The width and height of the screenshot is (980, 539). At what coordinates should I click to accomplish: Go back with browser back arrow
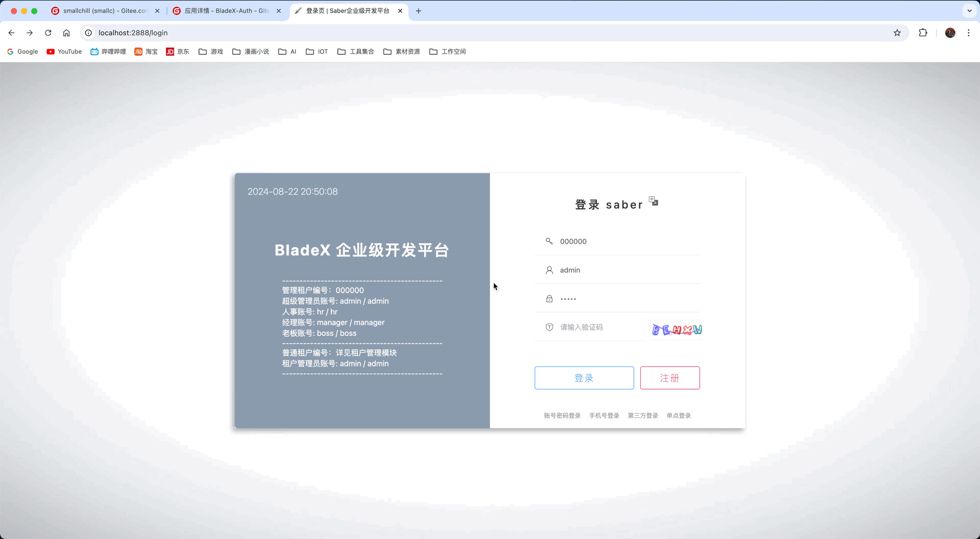coord(11,33)
